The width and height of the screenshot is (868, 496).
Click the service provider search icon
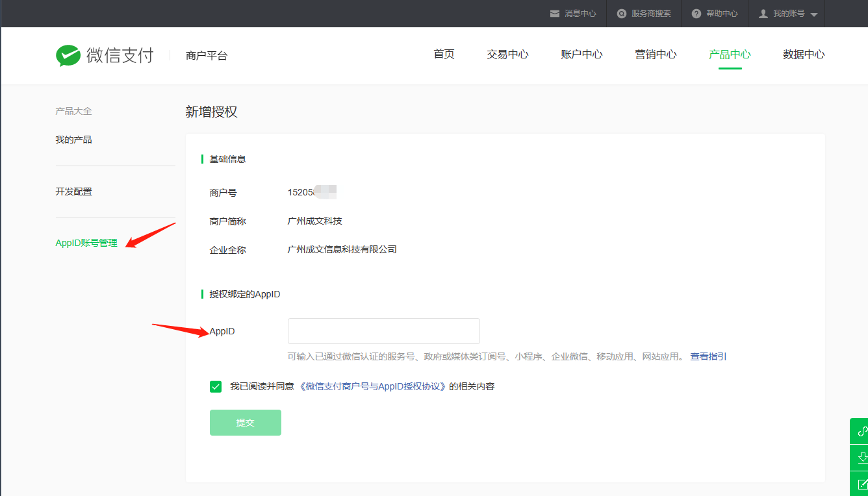click(622, 13)
